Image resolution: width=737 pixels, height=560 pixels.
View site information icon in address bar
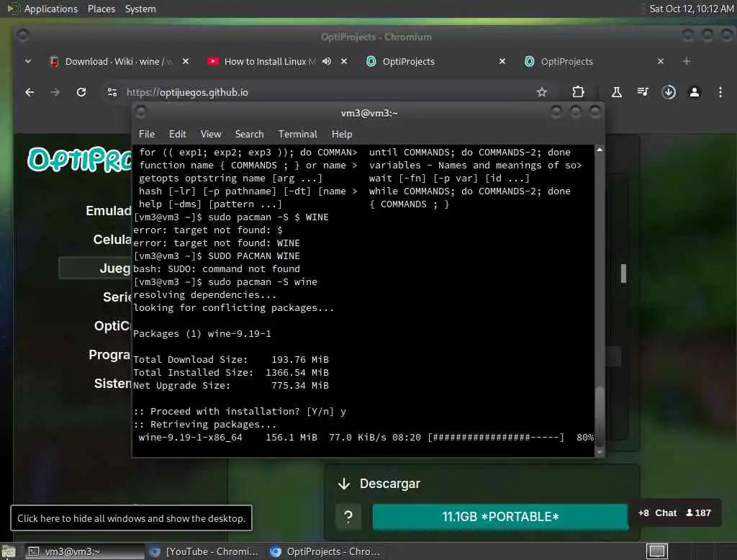[x=112, y=92]
